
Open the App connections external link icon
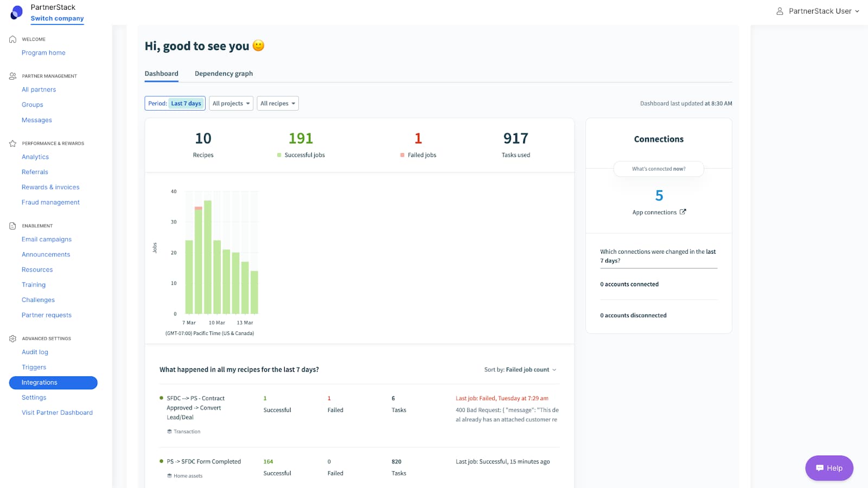pos(682,212)
